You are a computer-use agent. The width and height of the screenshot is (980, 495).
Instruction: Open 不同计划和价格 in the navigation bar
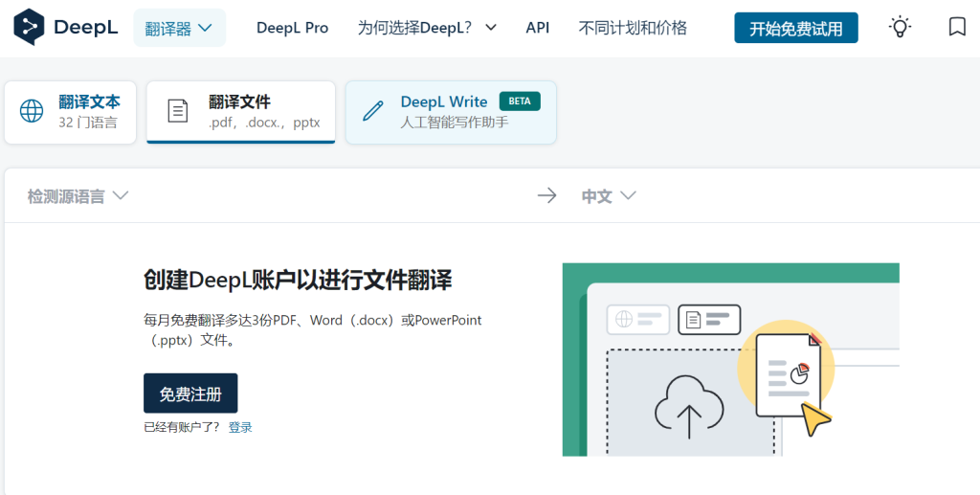pyautogui.click(x=633, y=28)
